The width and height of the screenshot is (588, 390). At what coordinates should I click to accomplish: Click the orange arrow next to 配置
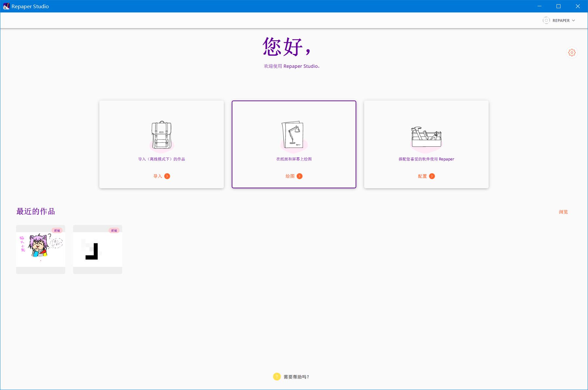[x=432, y=176]
